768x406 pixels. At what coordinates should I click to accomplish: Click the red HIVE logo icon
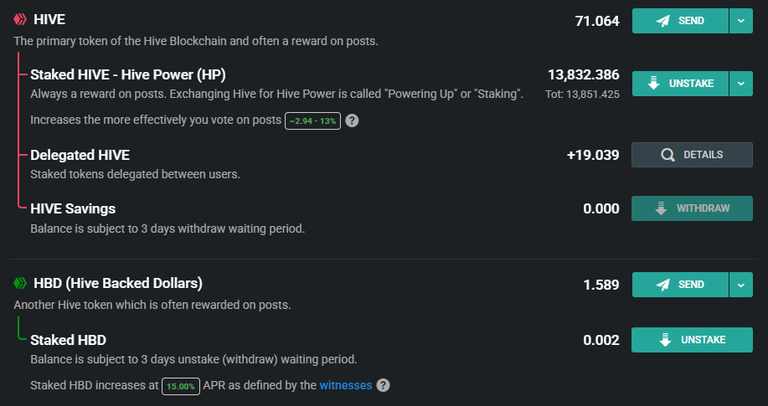point(20,20)
